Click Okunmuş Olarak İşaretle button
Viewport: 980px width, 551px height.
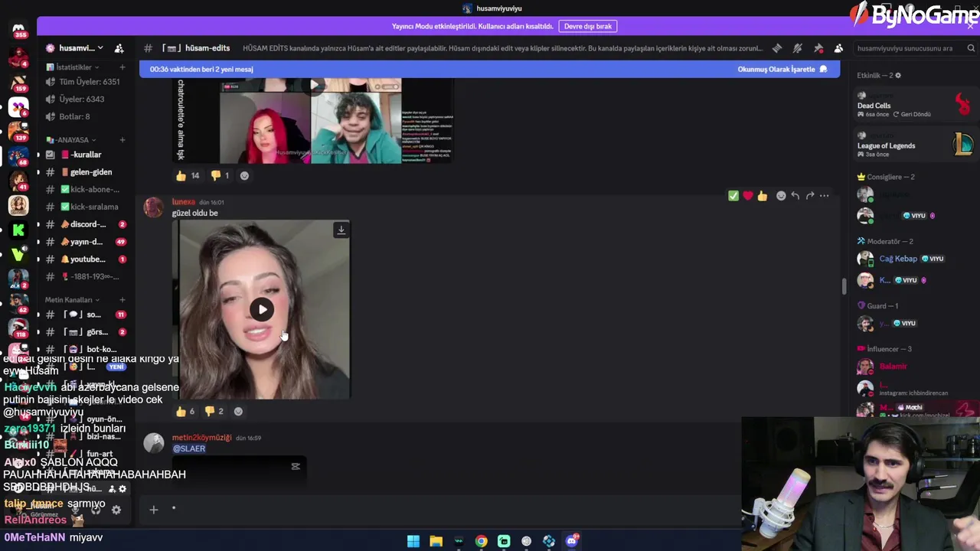pos(782,69)
